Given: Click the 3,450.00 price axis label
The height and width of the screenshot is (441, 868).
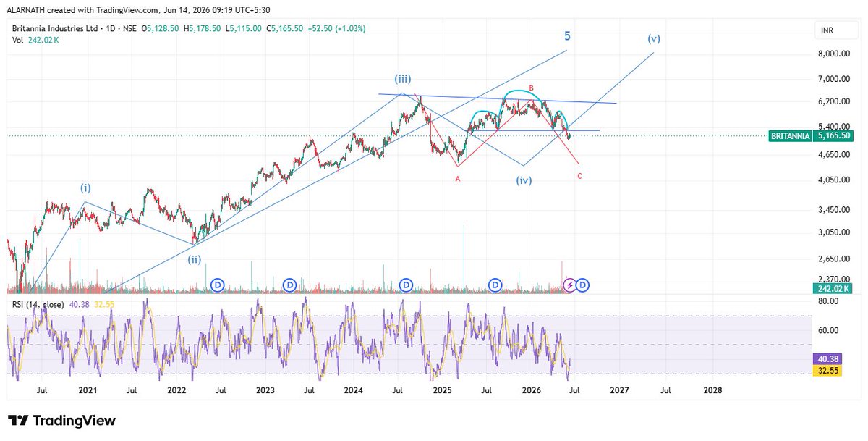Looking at the screenshot, I should 833,210.
